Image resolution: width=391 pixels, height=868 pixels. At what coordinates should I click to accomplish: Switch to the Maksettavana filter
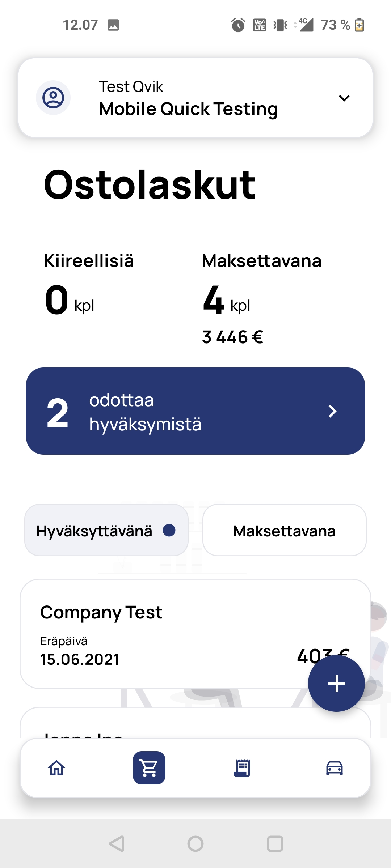click(285, 530)
